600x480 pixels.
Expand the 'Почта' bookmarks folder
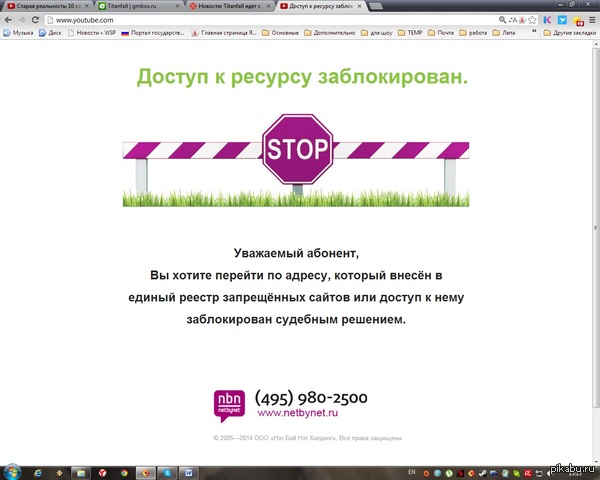pyautogui.click(x=441, y=33)
